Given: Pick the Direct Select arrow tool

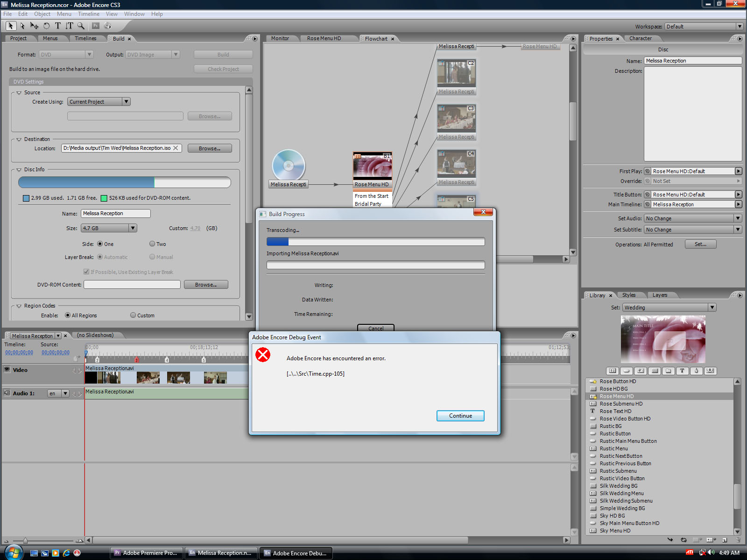Looking at the screenshot, I should click(x=22, y=26).
